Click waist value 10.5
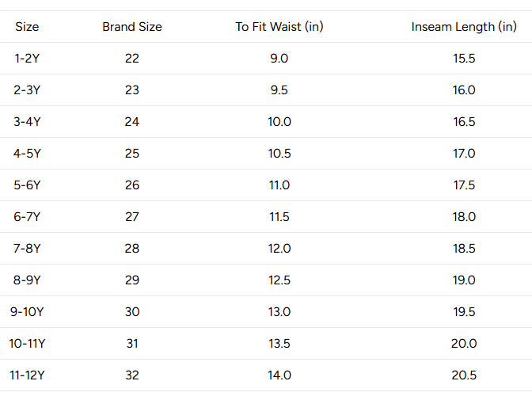Image resolution: width=532 pixels, height=400 pixels. (279, 154)
